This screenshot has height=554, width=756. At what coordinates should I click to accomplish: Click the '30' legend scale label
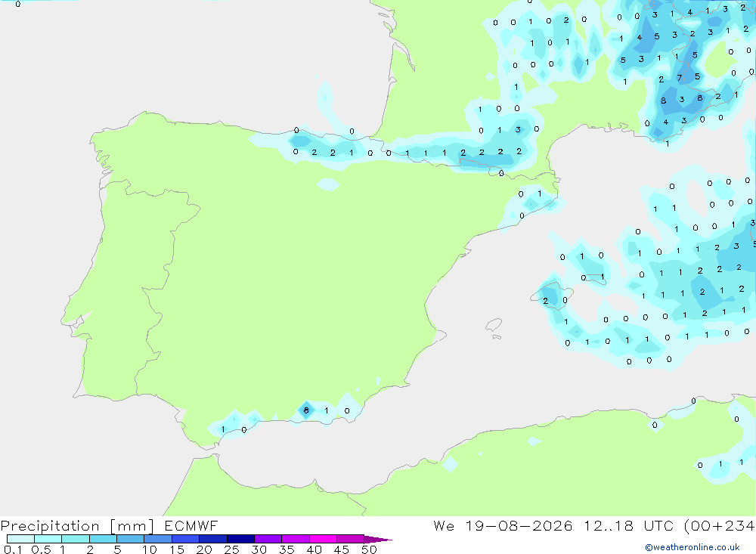(x=259, y=549)
